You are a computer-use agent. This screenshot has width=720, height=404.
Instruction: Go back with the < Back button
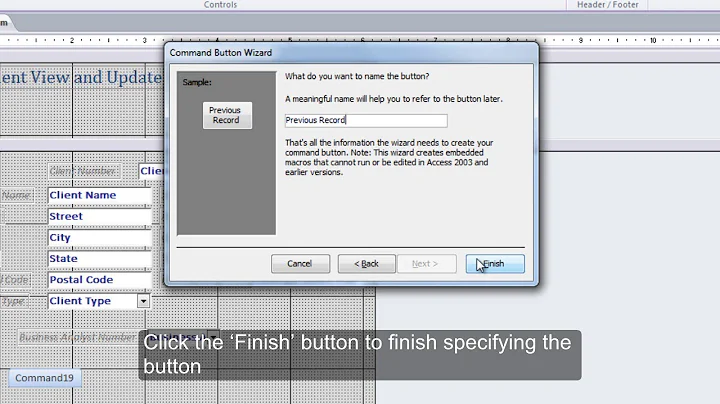coord(366,264)
